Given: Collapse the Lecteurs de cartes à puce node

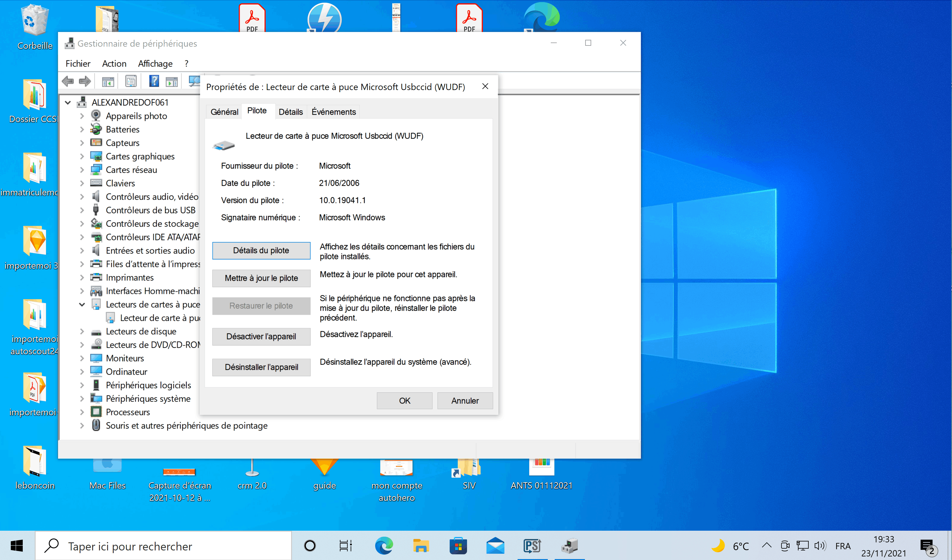Looking at the screenshot, I should click(82, 304).
